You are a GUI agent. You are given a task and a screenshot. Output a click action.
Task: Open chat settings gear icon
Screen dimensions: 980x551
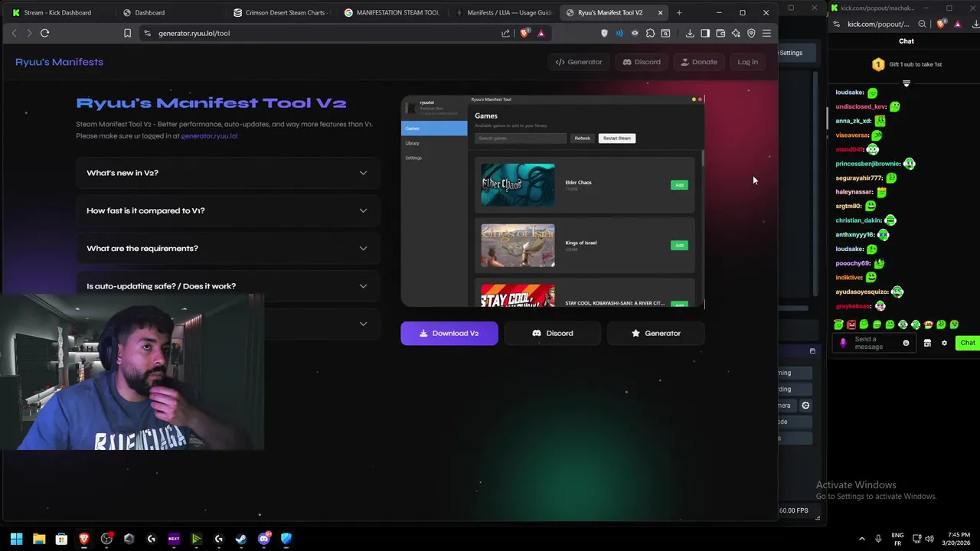pyautogui.click(x=944, y=343)
